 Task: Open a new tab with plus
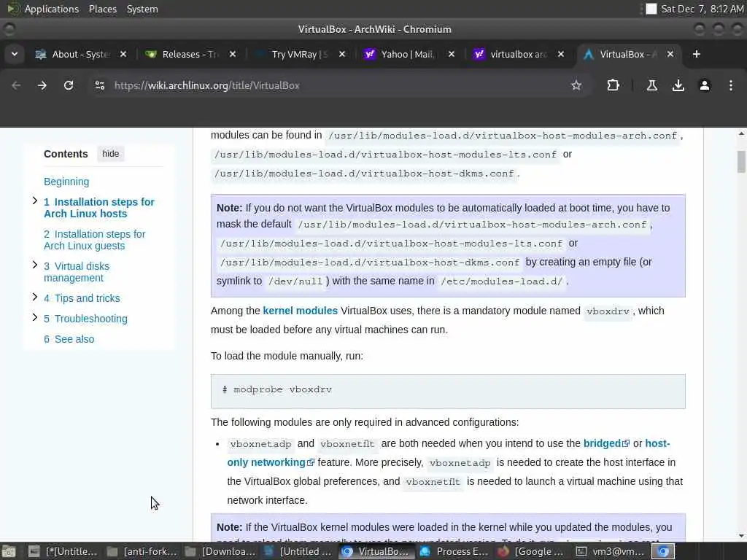click(x=697, y=54)
